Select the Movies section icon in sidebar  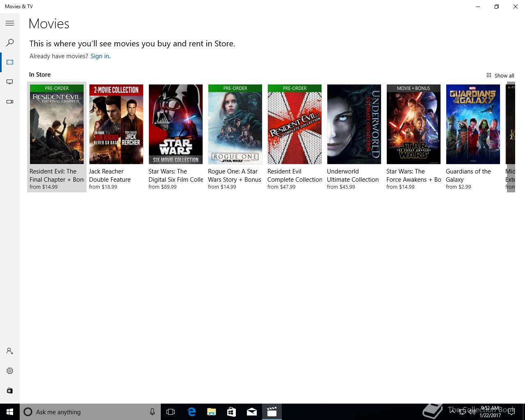10,62
